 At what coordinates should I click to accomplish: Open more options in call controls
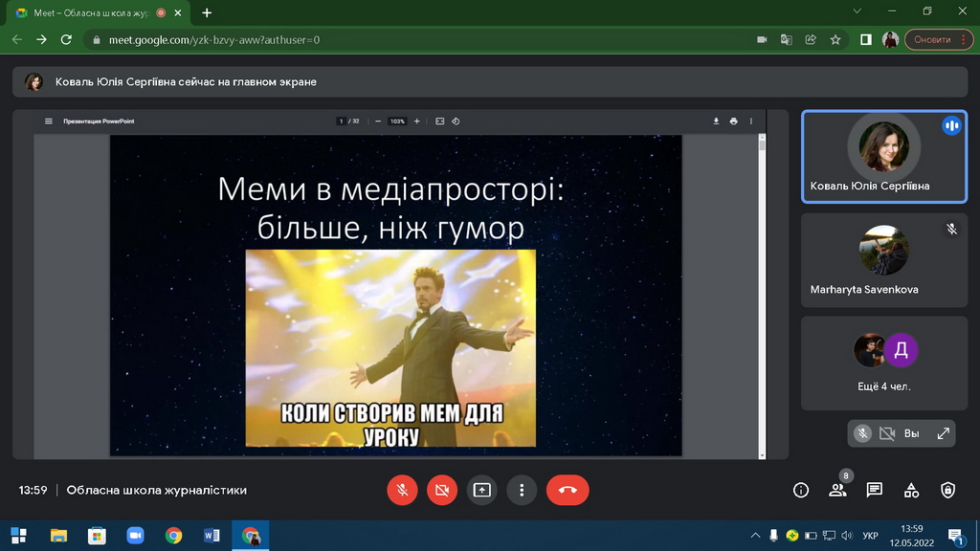(x=522, y=490)
